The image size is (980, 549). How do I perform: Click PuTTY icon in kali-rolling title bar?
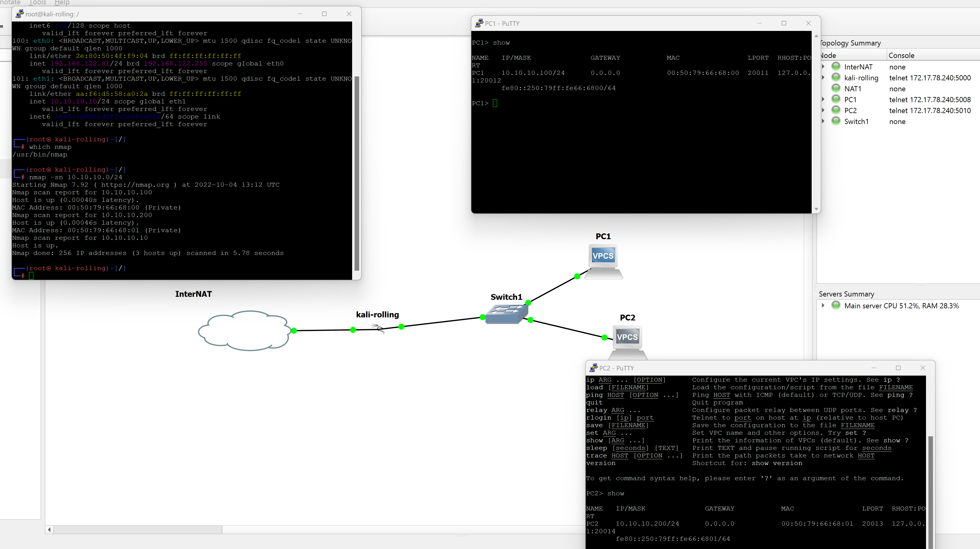click(x=19, y=14)
